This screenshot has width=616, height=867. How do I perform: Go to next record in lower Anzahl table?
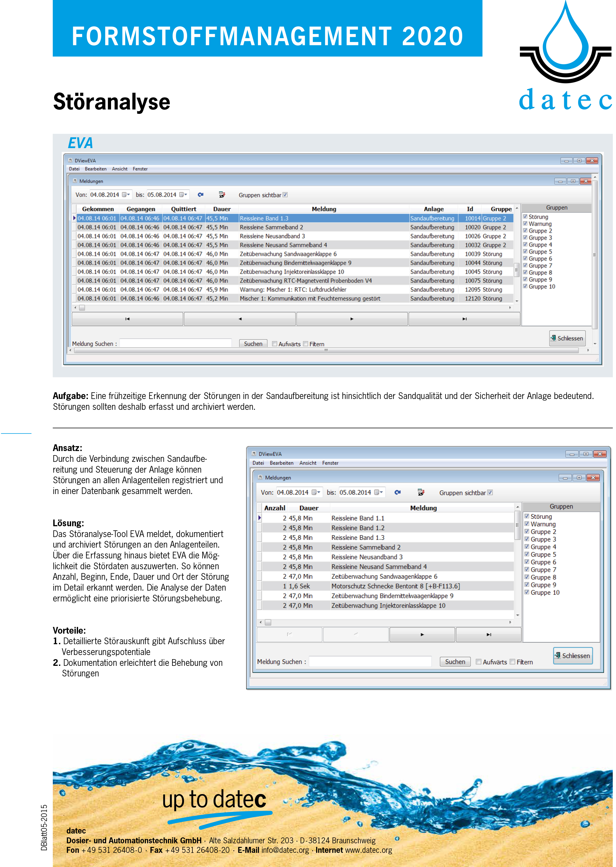pos(422,634)
